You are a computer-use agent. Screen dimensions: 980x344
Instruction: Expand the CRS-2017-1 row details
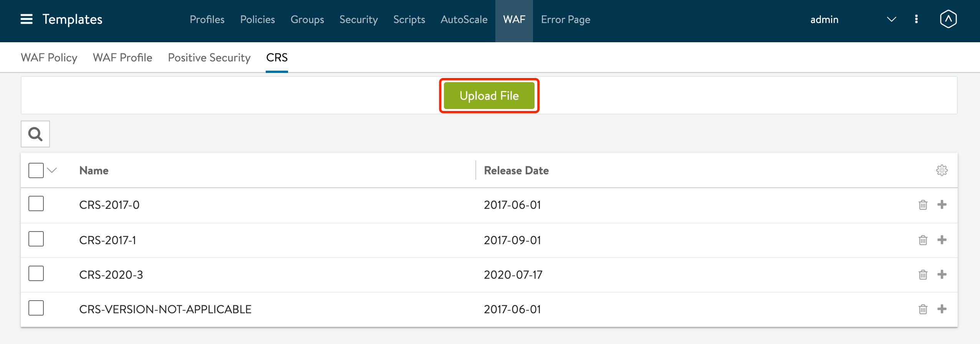click(942, 240)
